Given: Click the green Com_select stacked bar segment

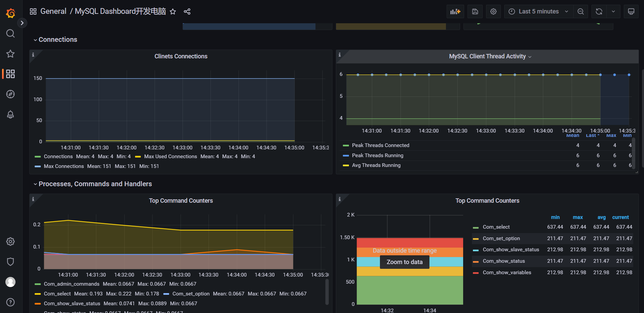Looking at the screenshot, I should 410,290.
